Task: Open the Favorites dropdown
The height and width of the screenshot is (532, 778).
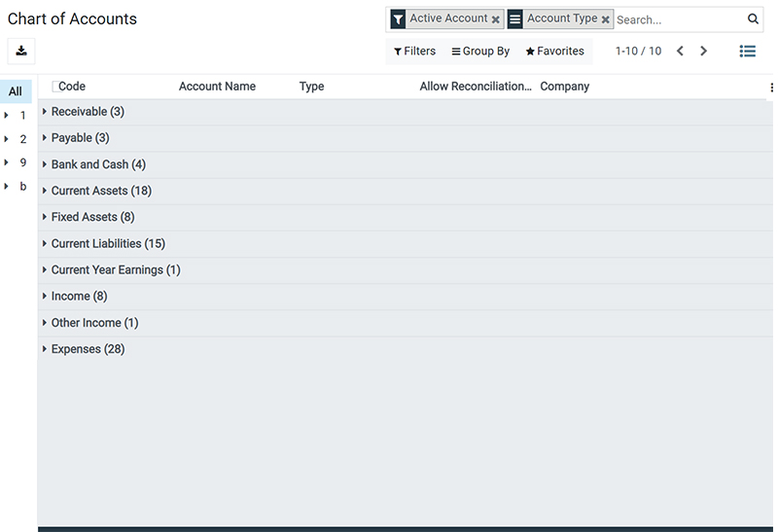Action: (x=554, y=52)
